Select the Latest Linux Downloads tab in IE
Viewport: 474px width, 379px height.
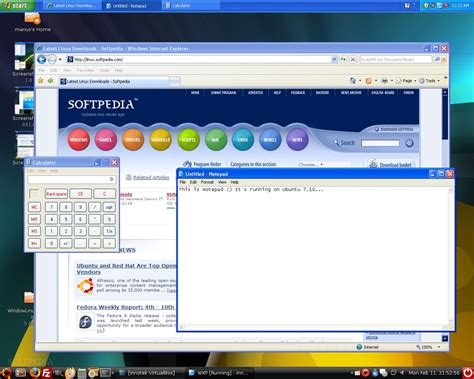click(x=114, y=81)
